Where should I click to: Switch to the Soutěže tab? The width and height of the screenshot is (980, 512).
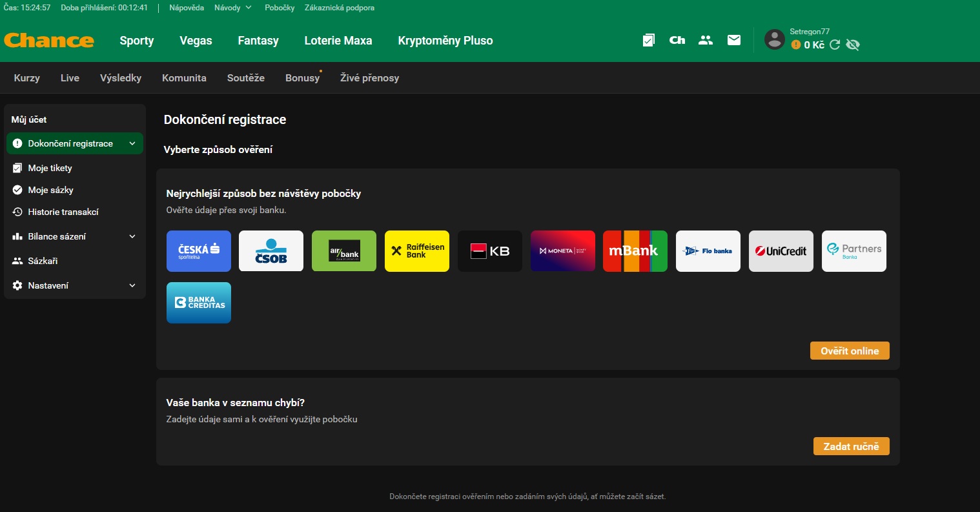pos(246,77)
